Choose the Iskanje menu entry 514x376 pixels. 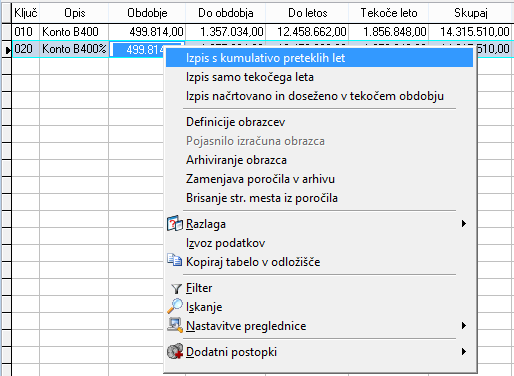319,307
